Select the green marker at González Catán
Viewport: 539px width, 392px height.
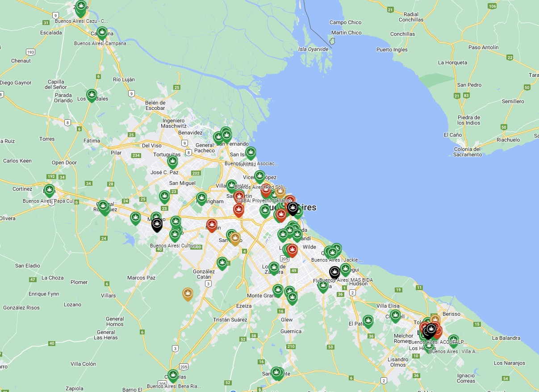pyautogui.click(x=222, y=263)
